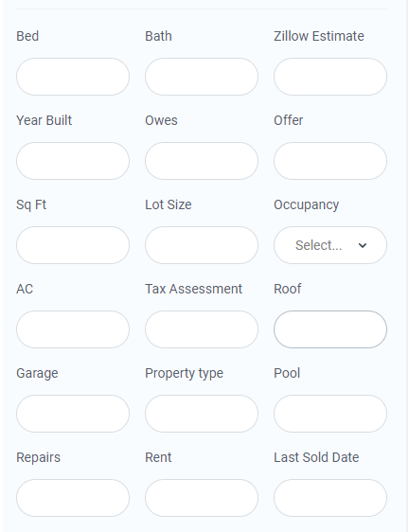
Task: Select the Owes input field
Action: pyautogui.click(x=202, y=161)
